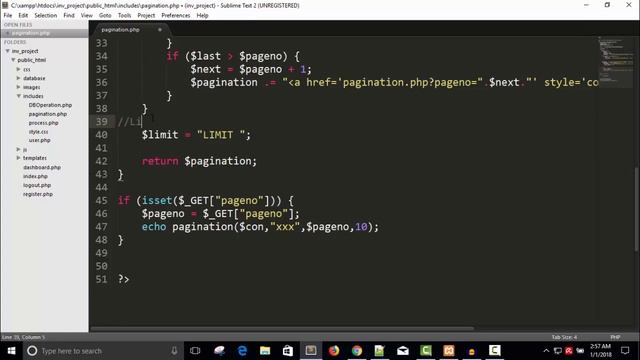Viewport: 640px width, 360px height.
Task: Open File Explorer from the taskbar
Action: point(265,351)
